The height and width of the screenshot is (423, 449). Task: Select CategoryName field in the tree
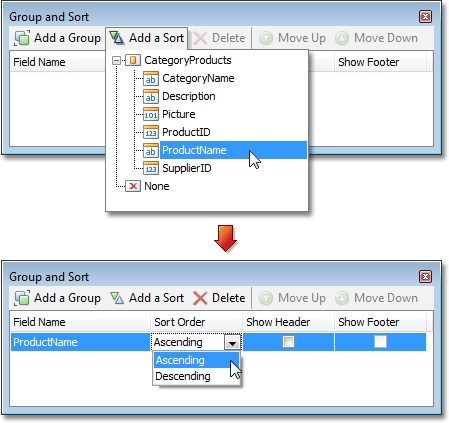coord(198,78)
